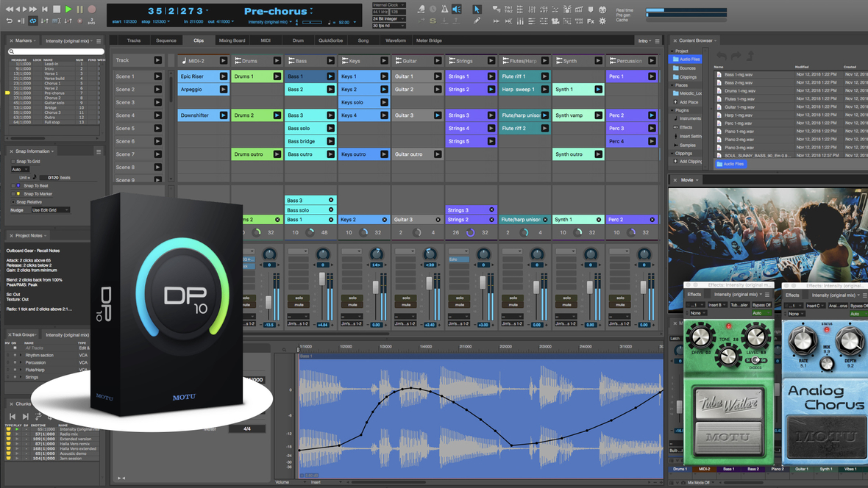Open the Snap grid Auto dropdown

point(20,169)
